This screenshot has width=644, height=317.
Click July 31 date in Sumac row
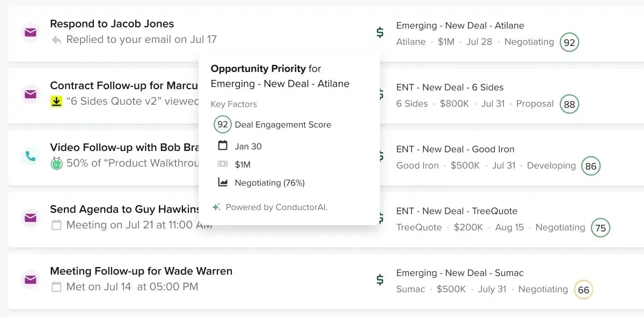pyautogui.click(x=492, y=289)
